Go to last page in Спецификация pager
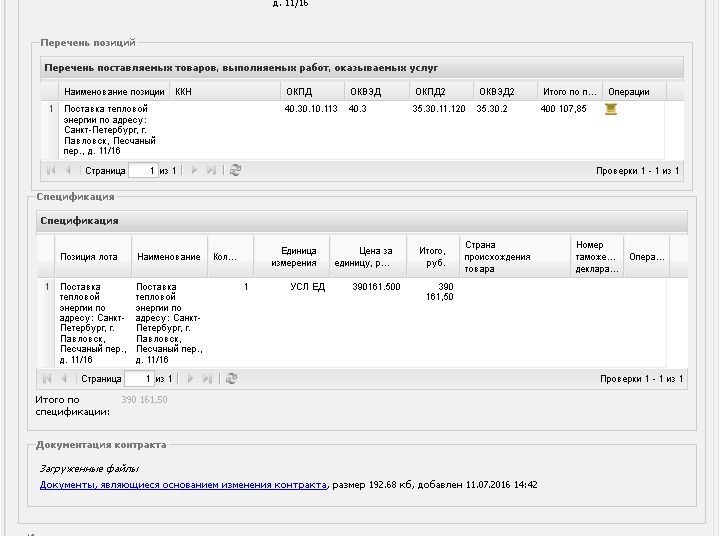Image resolution: width=728 pixels, height=536 pixels. (x=207, y=379)
